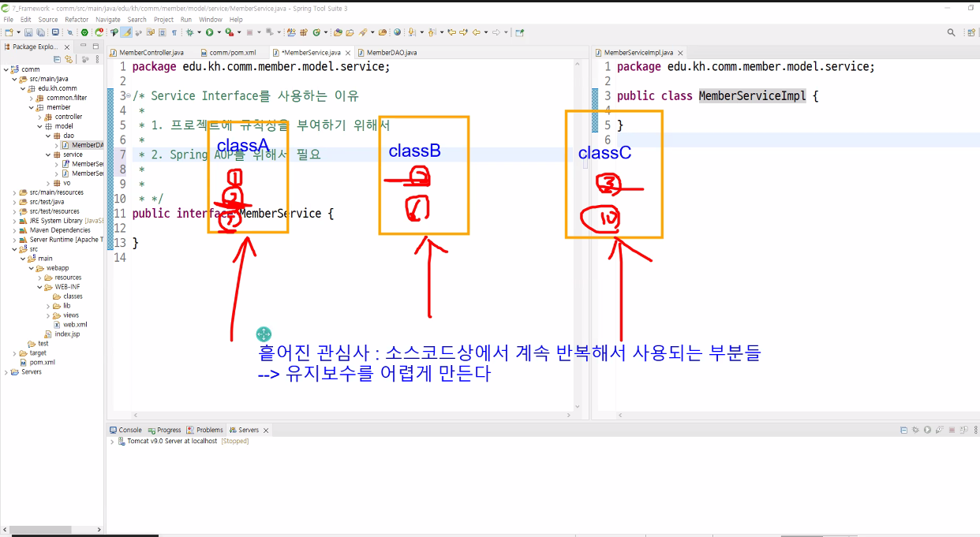Viewport: 980px width, 537px height.
Task: Collapse the dao package
Action: point(49,136)
